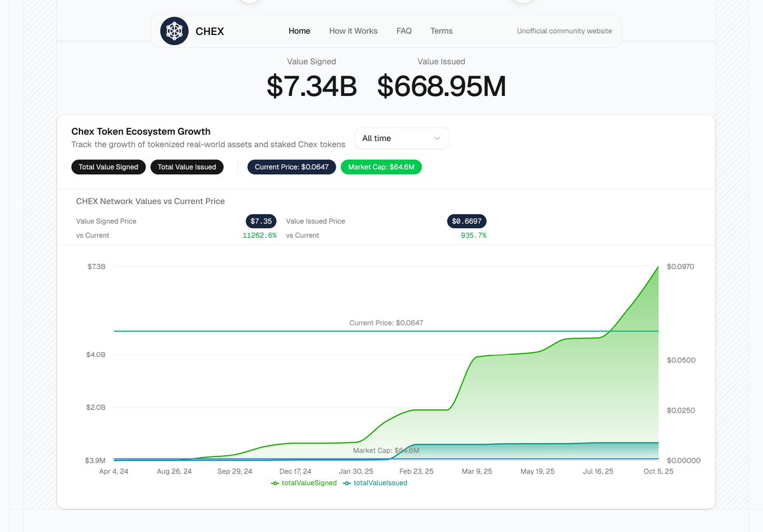Click the Dec 17, 24 x-axis label
This screenshot has width=763, height=532.
(295, 472)
